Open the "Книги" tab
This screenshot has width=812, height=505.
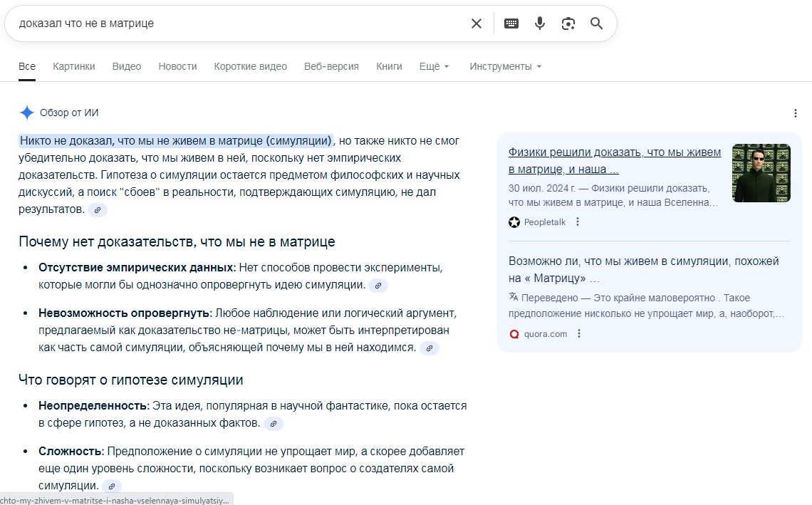(389, 66)
